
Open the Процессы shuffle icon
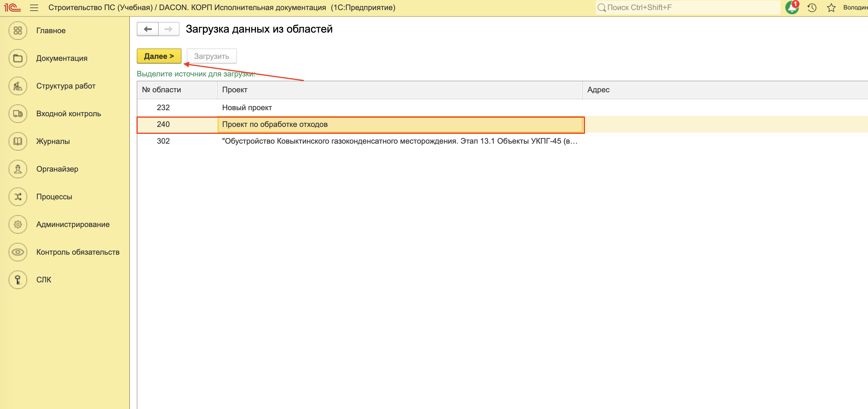pos(18,197)
